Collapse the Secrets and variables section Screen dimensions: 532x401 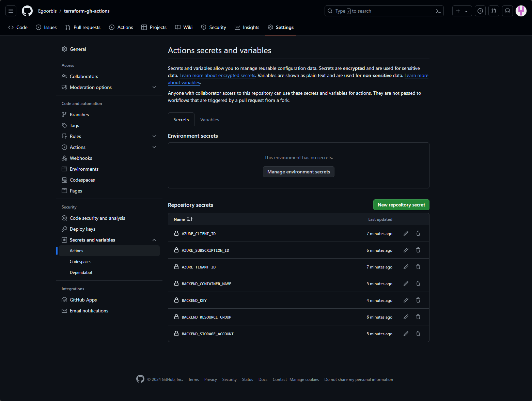(154, 240)
